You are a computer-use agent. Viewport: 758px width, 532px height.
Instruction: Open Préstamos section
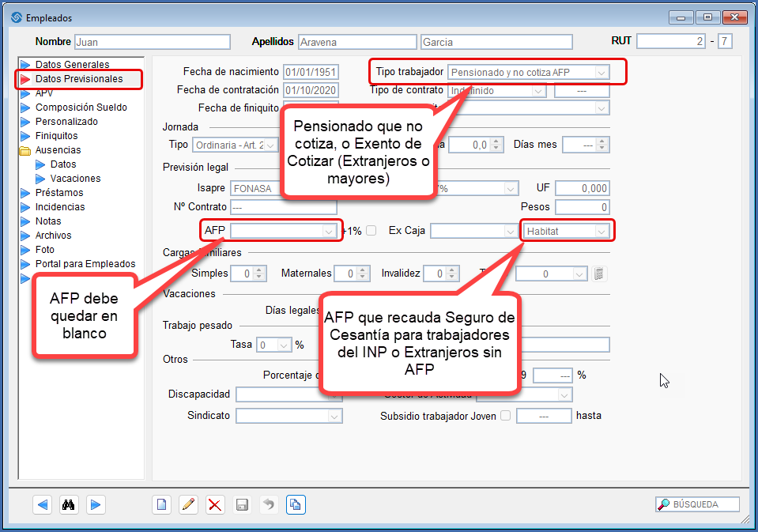click(x=59, y=193)
